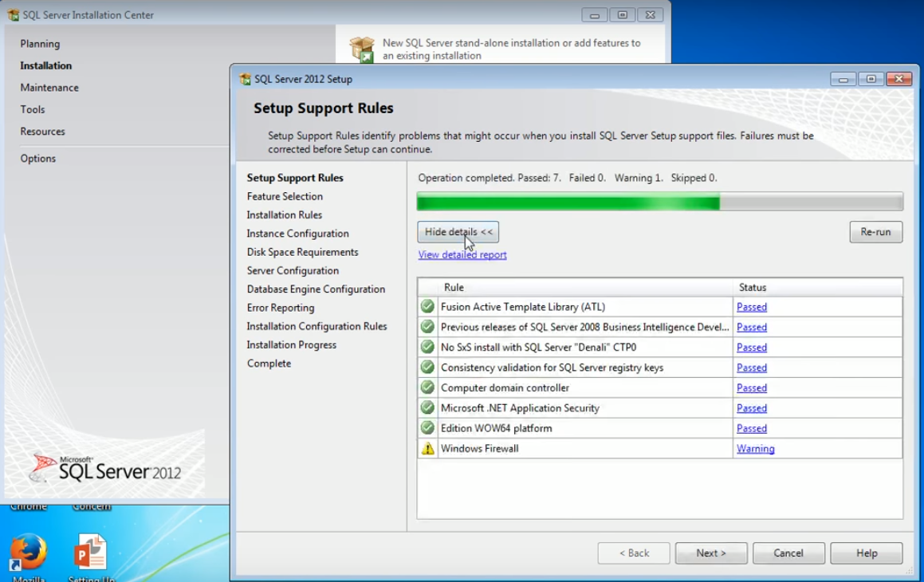This screenshot has width=924, height=582.
Task: Click the check icon beside Edition WOW64 platform
Action: coord(428,427)
